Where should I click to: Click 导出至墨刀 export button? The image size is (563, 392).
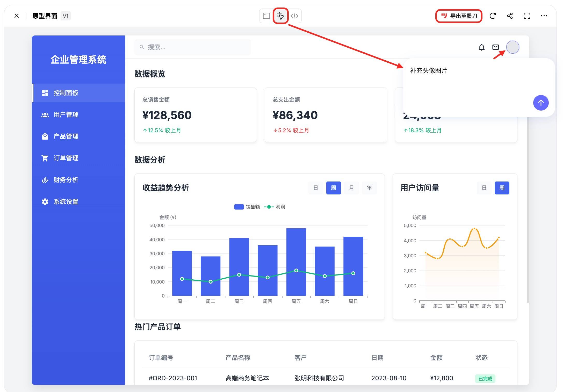click(x=459, y=16)
